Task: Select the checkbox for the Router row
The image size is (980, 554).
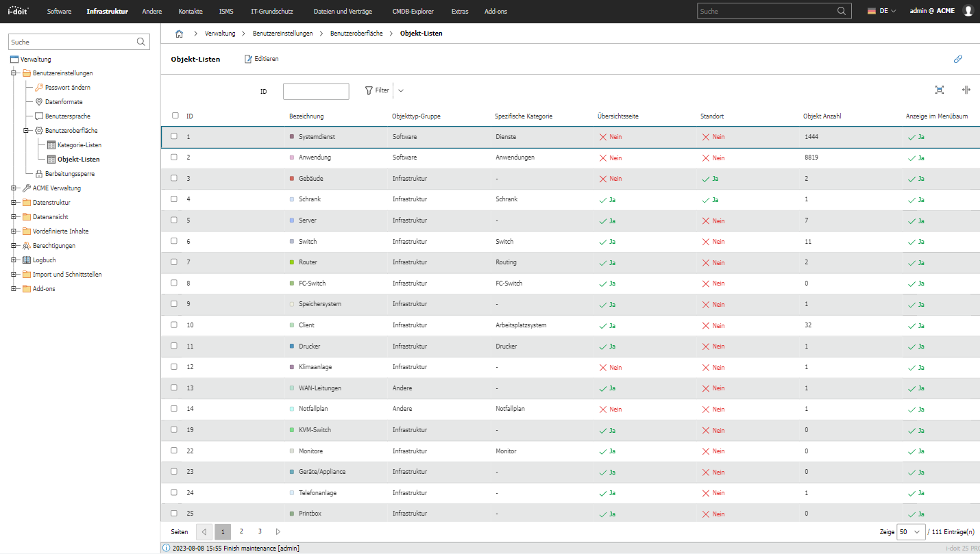Action: click(x=174, y=262)
